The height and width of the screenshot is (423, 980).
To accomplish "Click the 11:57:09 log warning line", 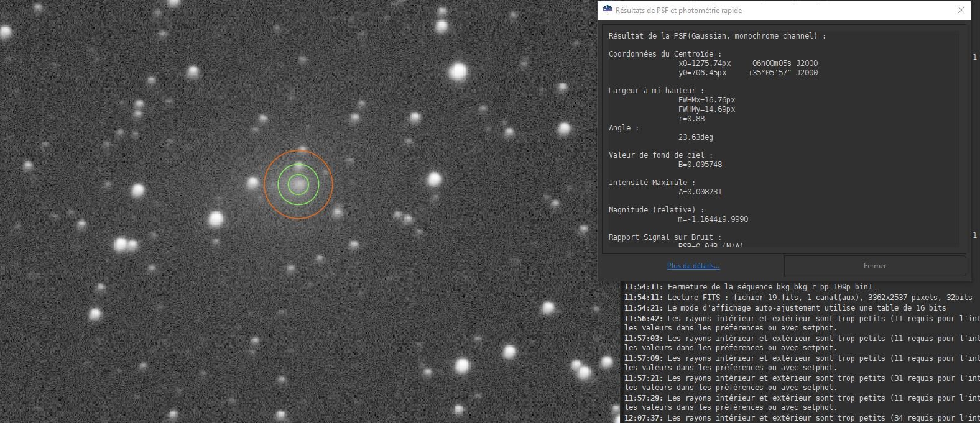I will (x=802, y=363).
